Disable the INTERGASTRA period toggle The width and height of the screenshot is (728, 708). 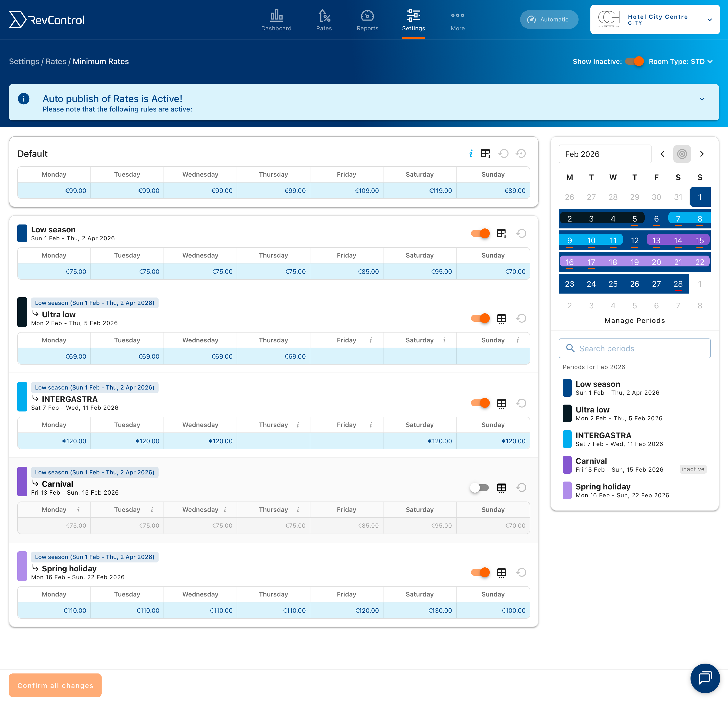[x=480, y=403]
